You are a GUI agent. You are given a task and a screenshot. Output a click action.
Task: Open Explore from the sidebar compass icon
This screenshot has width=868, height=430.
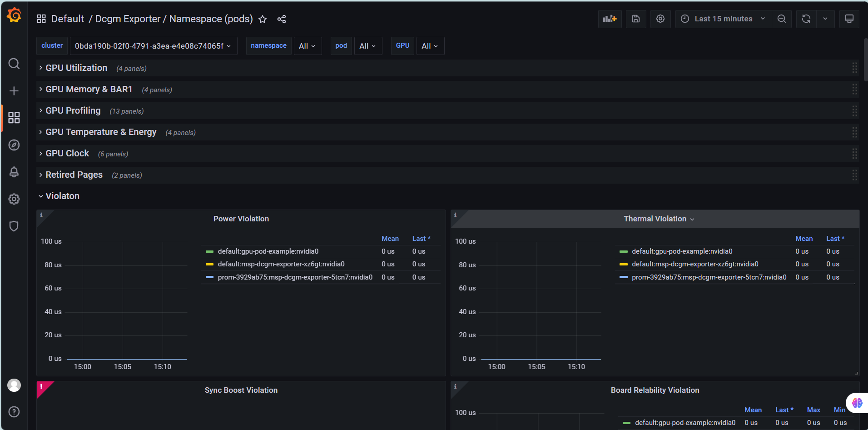[x=14, y=145]
